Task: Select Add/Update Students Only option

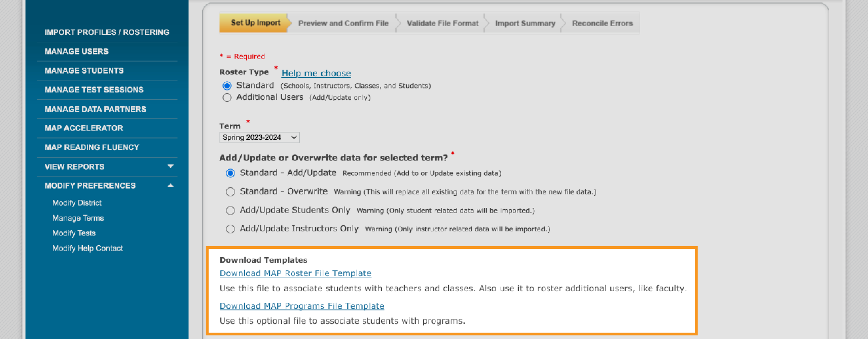Action: pyautogui.click(x=230, y=211)
